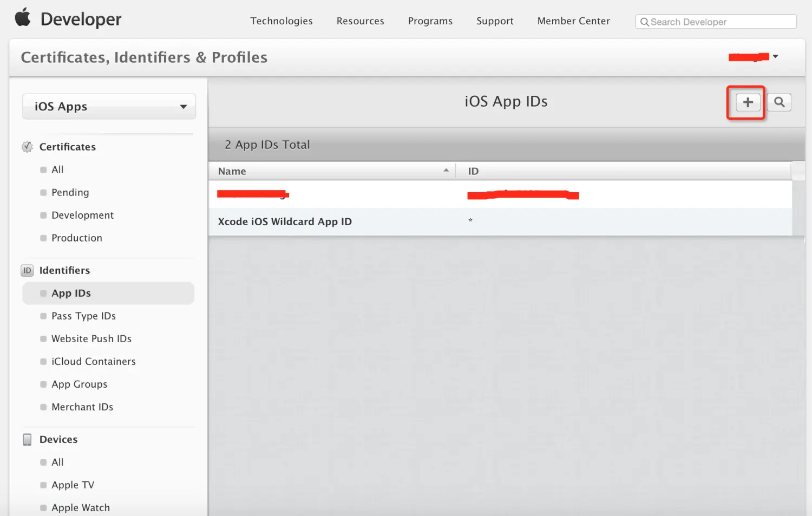
Task: Open the iOS Apps platform dropdown
Action: pyautogui.click(x=109, y=107)
